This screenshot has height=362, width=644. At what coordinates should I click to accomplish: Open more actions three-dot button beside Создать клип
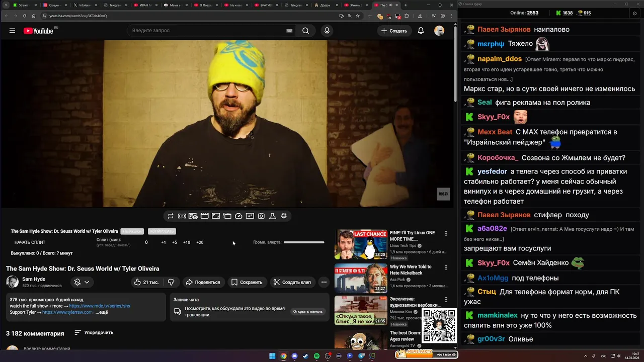point(324,282)
